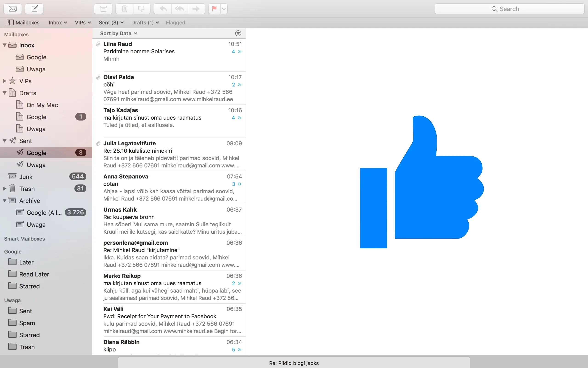The image size is (588, 368).
Task: Open Liina Raud's Parkimine homme Solarises email
Action: (169, 55)
